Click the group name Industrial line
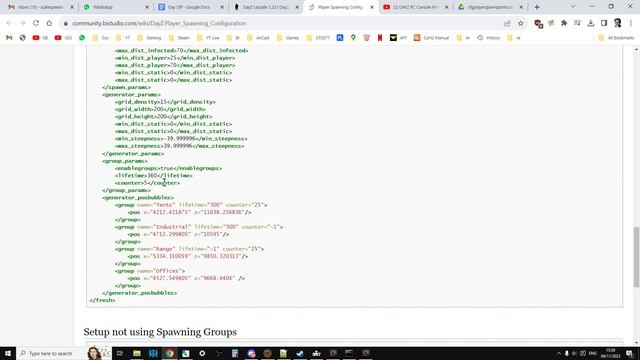The width and height of the screenshot is (640, 360). (x=199, y=227)
